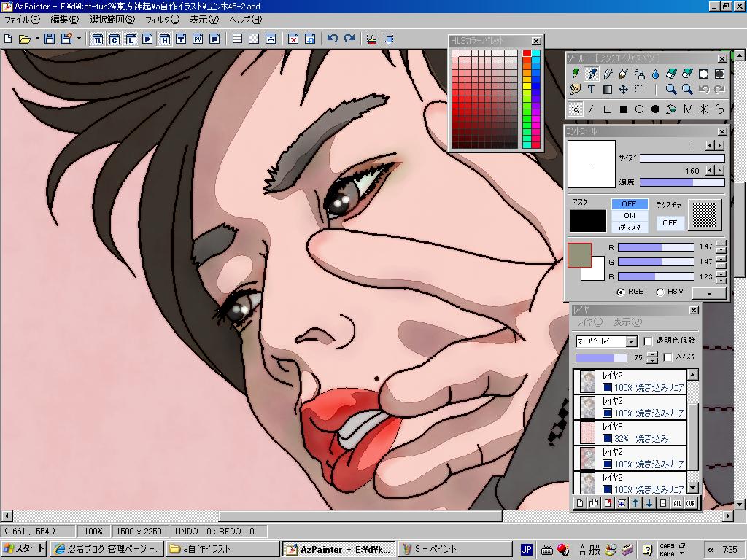747x560 pixels.
Task: Choose the radial asterisk line mode
Action: (x=703, y=109)
